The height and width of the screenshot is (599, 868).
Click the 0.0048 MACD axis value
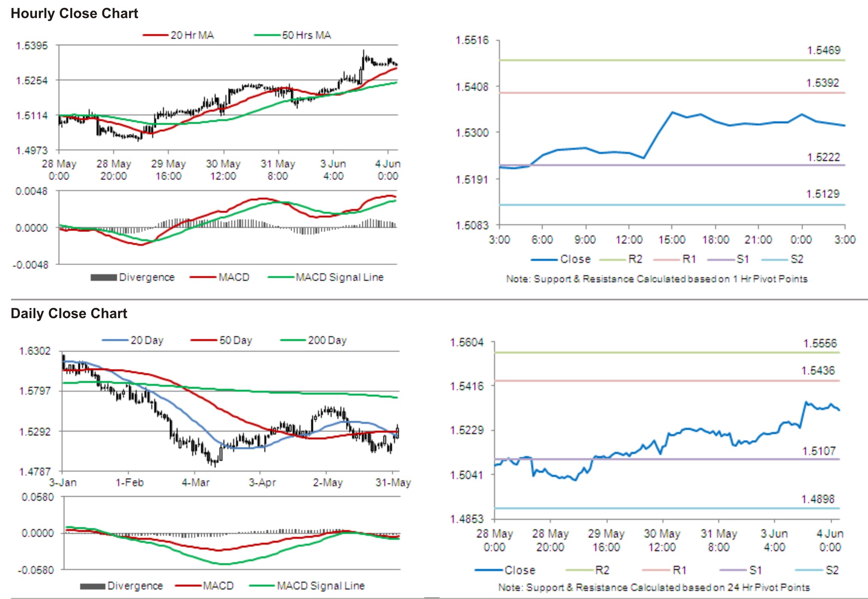point(32,191)
